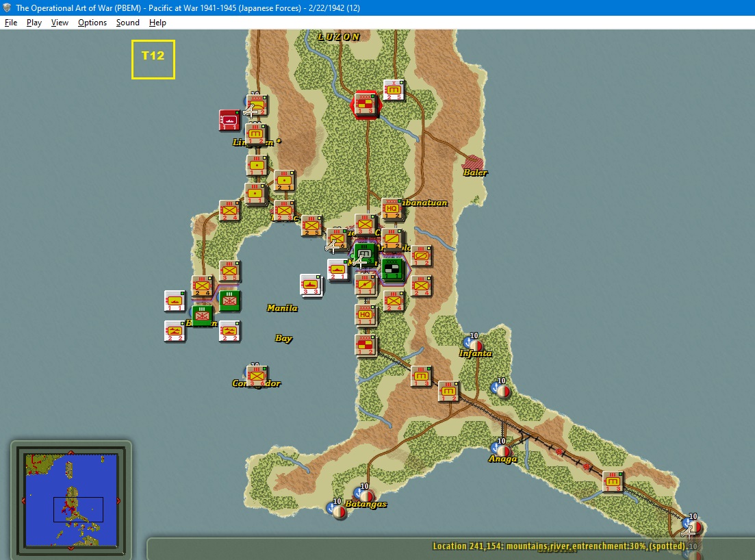The image size is (755, 560).
Task: Select the upper green infantry unit on Bataan
Action: click(x=230, y=301)
